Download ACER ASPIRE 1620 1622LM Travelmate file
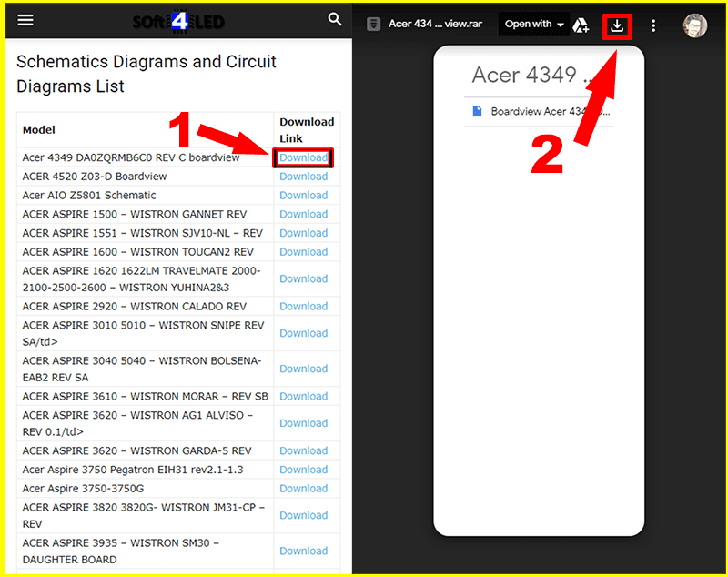The image size is (728, 577). click(x=303, y=278)
